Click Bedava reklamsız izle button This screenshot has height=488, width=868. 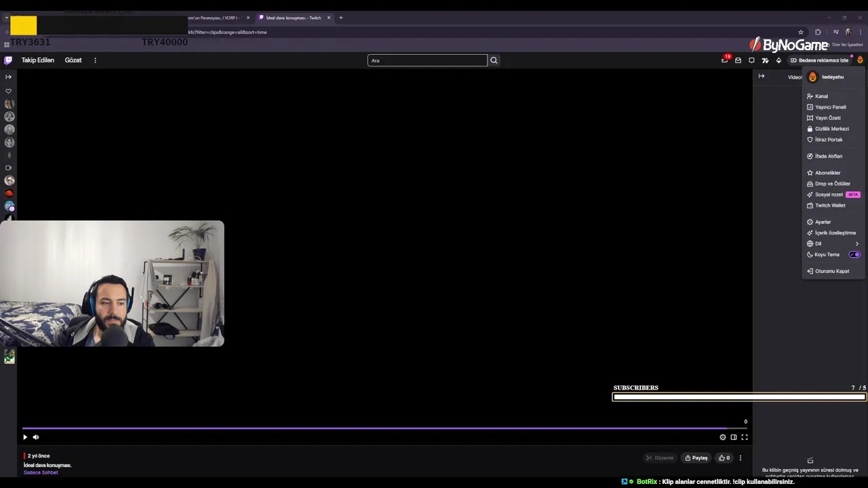point(820,60)
